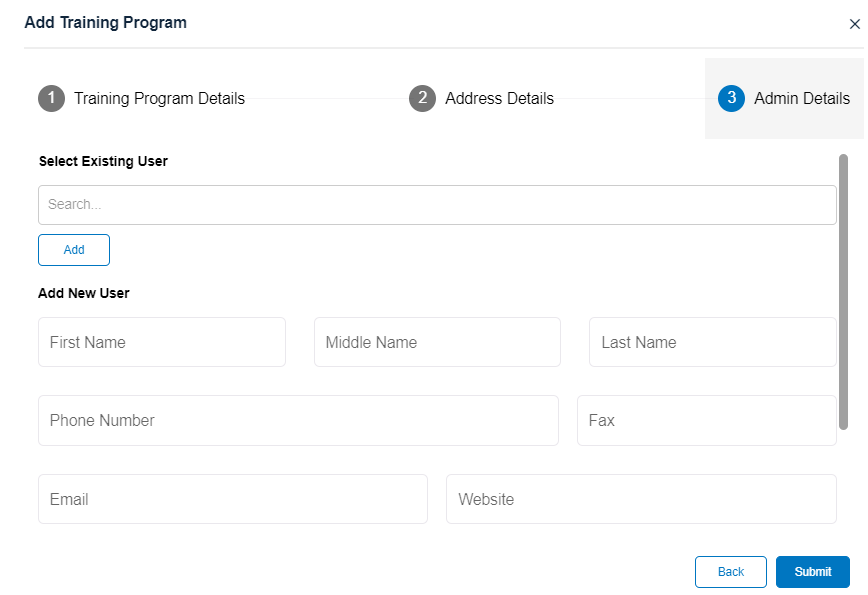This screenshot has width=868, height=595.
Task: Click the Fax input field
Action: pyautogui.click(x=706, y=420)
